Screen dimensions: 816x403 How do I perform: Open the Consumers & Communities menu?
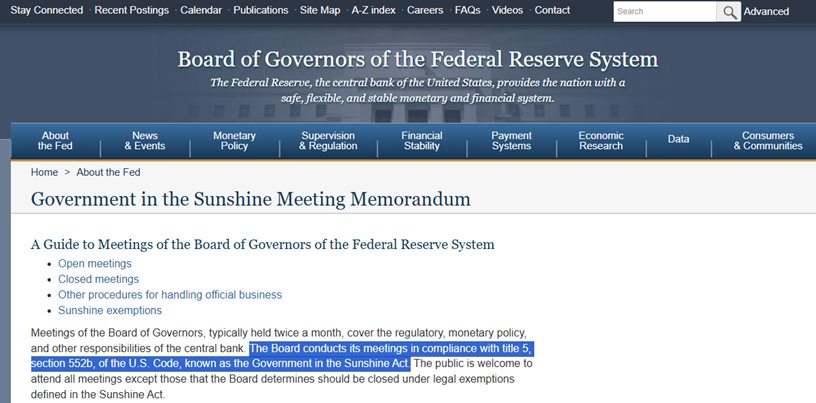pos(768,141)
